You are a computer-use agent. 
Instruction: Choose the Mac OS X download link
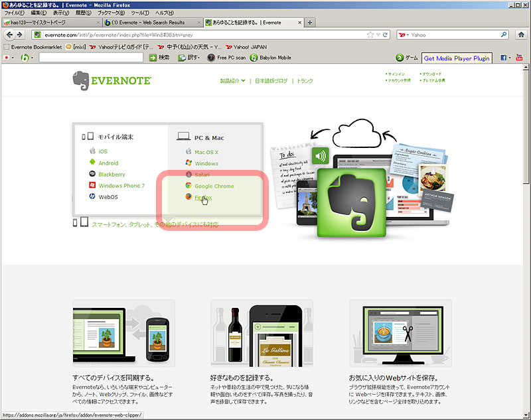206,153
